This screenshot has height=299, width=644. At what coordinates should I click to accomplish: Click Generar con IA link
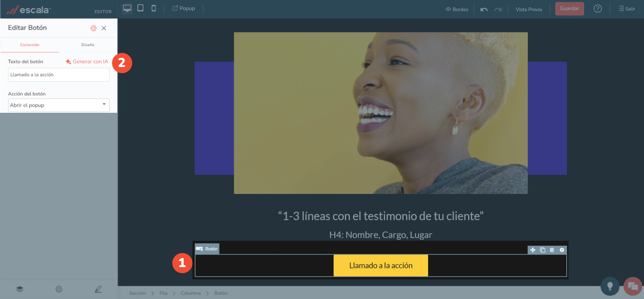click(x=87, y=62)
